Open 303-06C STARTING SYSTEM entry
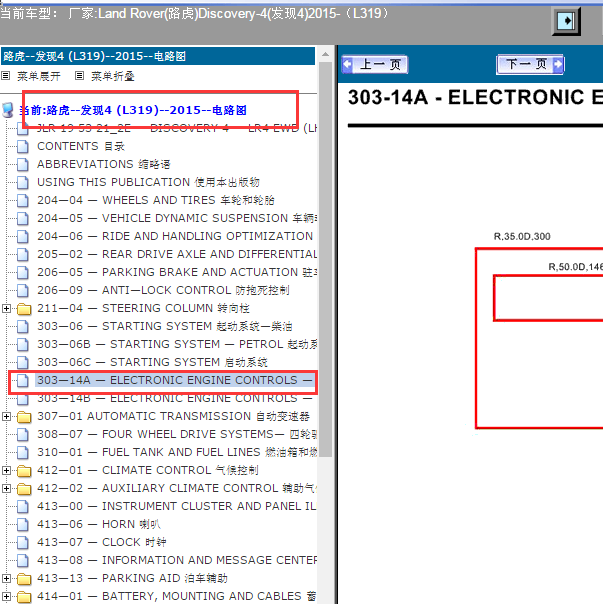The height and width of the screenshot is (604, 603). [x=152, y=362]
